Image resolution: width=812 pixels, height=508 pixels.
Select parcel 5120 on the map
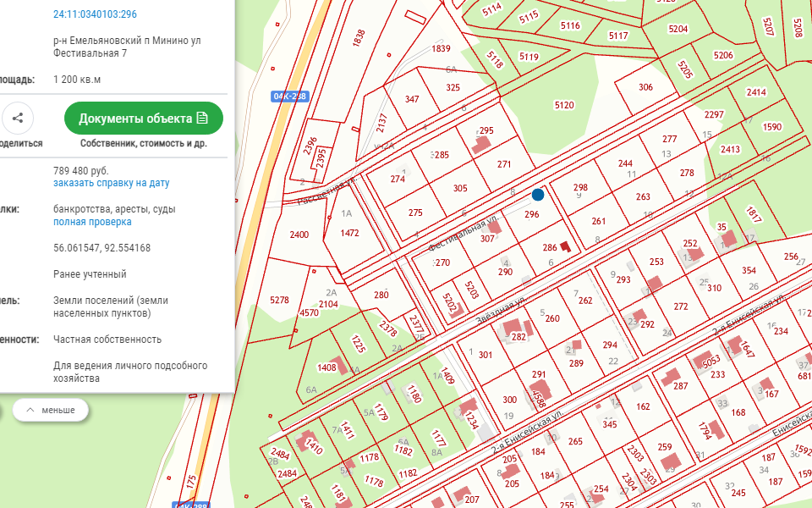pos(563,105)
